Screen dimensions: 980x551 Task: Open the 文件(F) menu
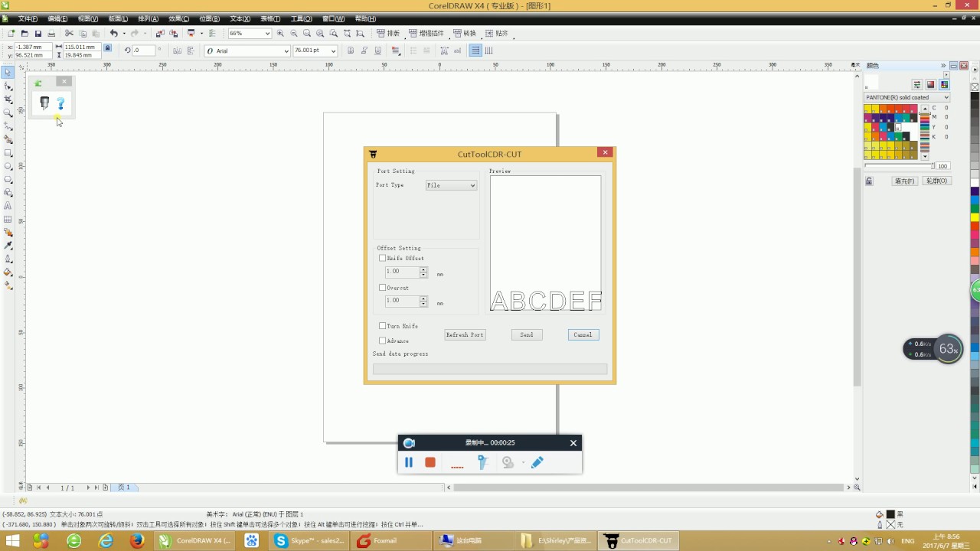[28, 18]
